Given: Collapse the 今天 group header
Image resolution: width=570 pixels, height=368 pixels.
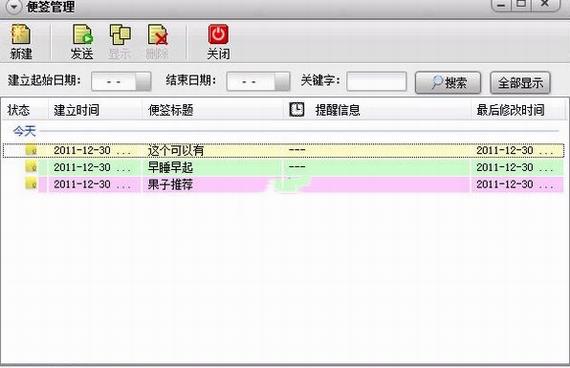Looking at the screenshot, I should click(24, 131).
